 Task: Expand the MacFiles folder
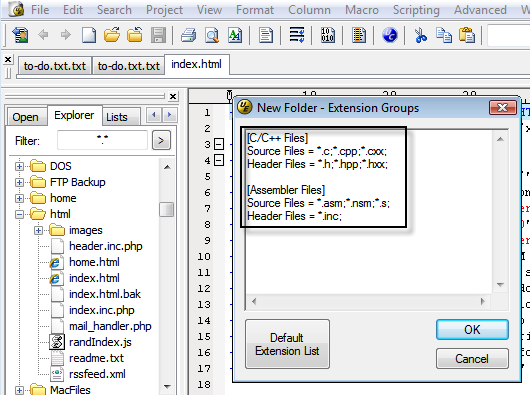click(19, 390)
